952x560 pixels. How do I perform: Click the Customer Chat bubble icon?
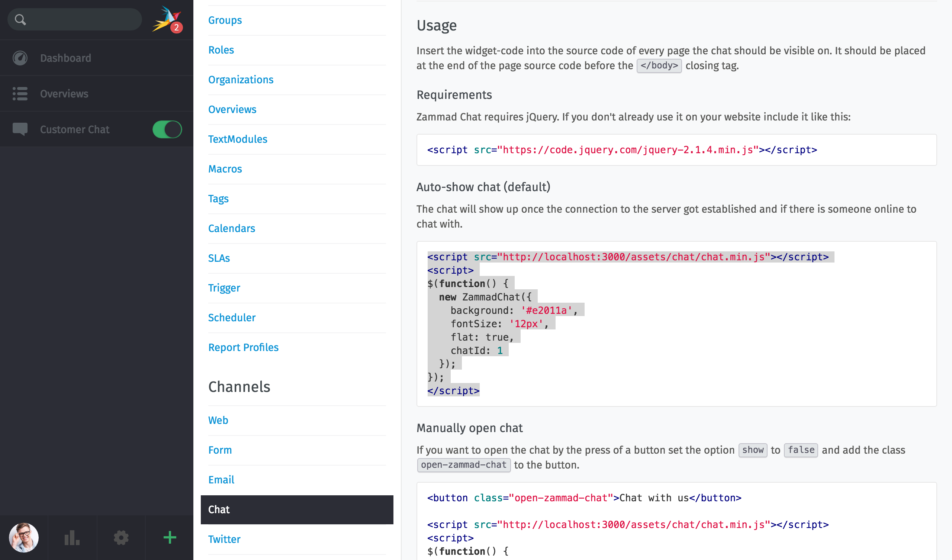point(20,129)
